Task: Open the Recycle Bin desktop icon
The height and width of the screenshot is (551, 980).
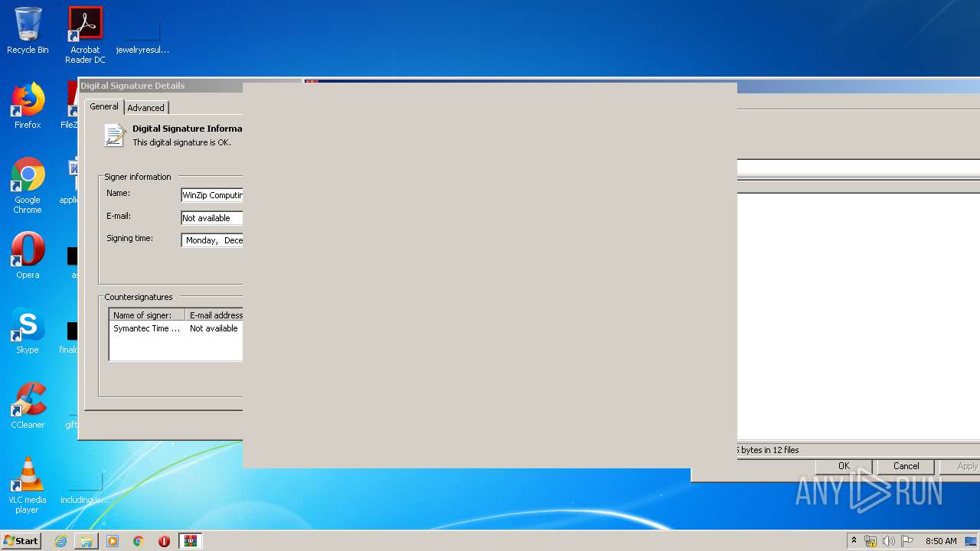Action: pyautogui.click(x=28, y=31)
